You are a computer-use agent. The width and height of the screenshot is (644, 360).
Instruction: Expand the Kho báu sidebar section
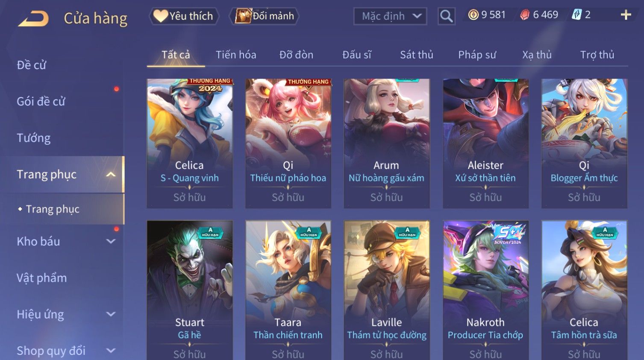pos(111,241)
